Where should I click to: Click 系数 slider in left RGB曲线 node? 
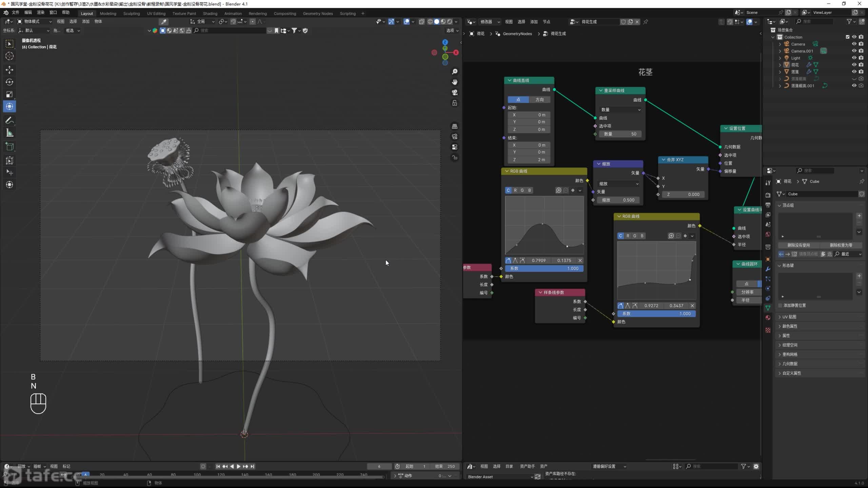click(x=544, y=268)
